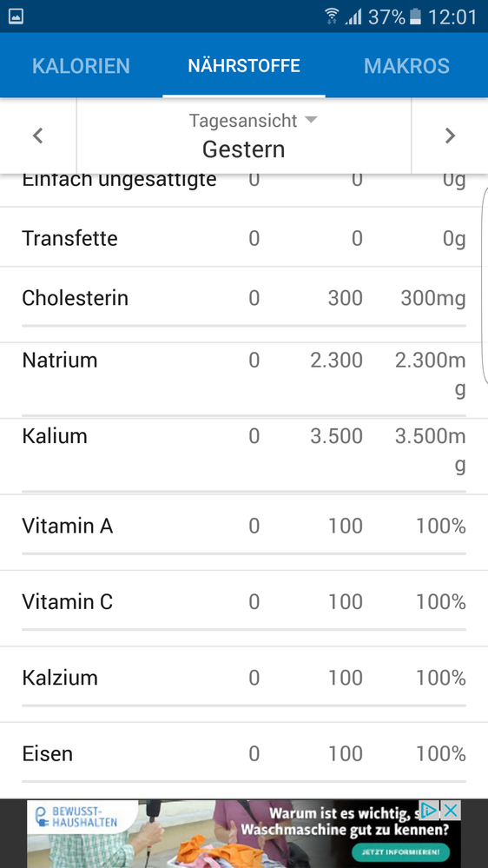Image resolution: width=488 pixels, height=868 pixels.
Task: Open the Vitamin A row
Action: click(244, 533)
